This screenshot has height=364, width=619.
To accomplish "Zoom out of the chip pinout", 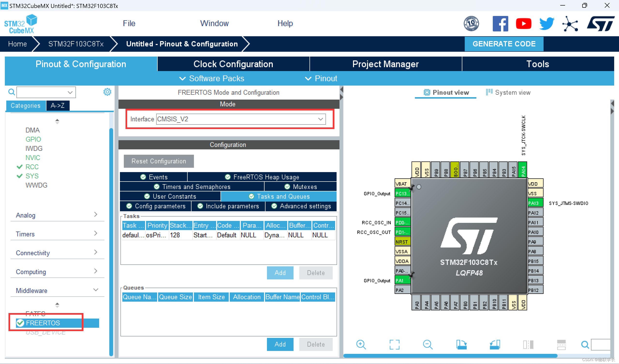I will (428, 344).
